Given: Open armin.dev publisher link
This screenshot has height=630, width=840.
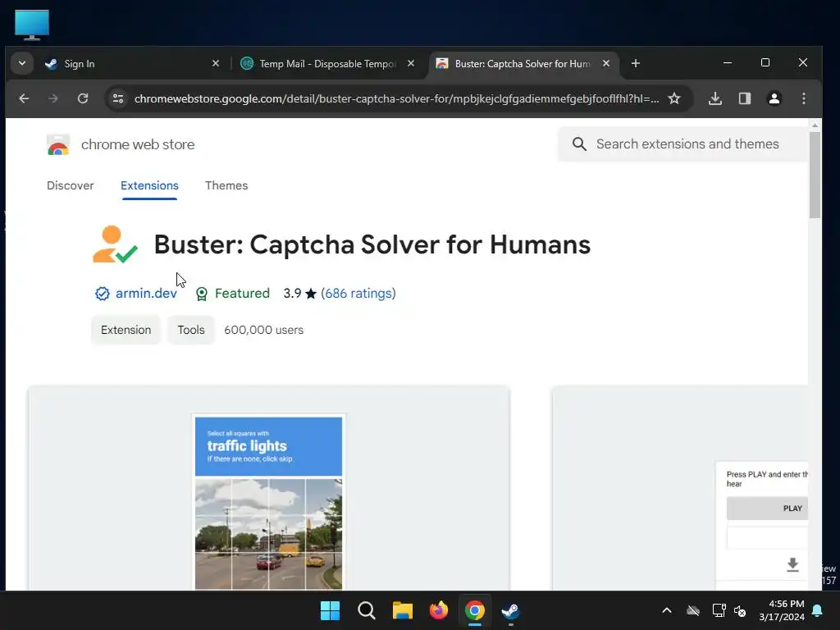Looking at the screenshot, I should pos(146,294).
